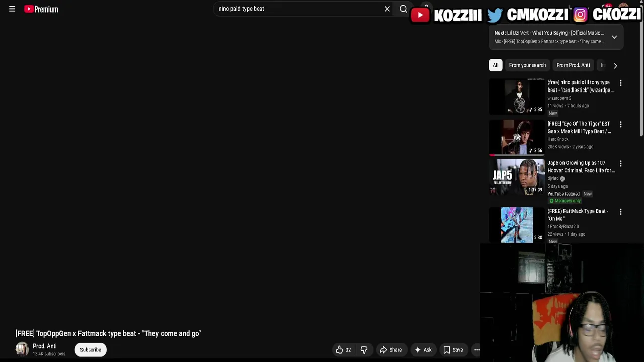Open FattMack Beat On Me title

[x=578, y=215]
